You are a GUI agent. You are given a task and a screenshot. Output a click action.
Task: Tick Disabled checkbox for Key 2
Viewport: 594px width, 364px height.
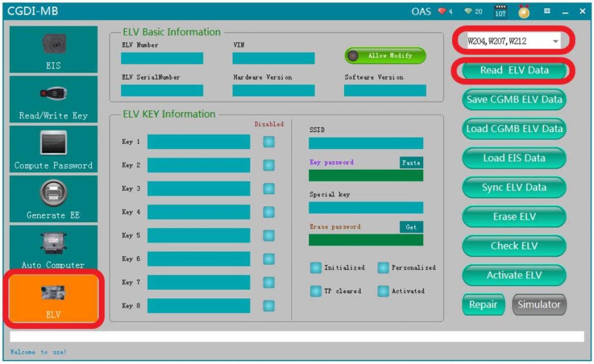tap(269, 165)
